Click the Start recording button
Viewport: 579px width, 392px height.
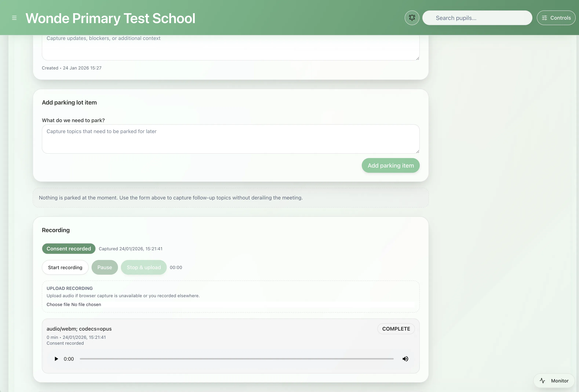[x=65, y=267]
